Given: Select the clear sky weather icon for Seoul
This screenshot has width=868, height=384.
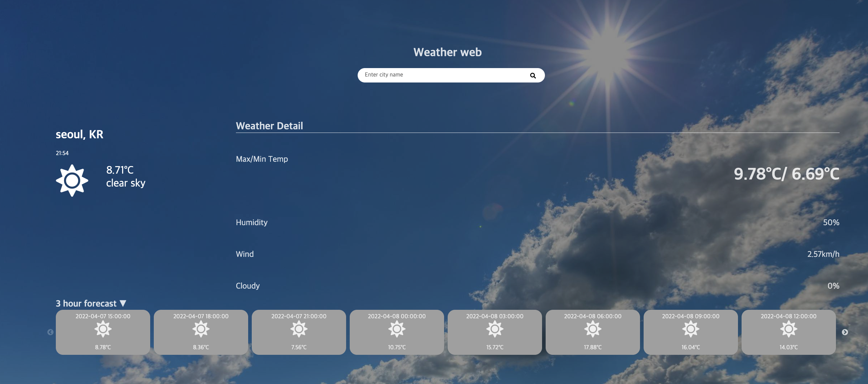Looking at the screenshot, I should [72, 179].
